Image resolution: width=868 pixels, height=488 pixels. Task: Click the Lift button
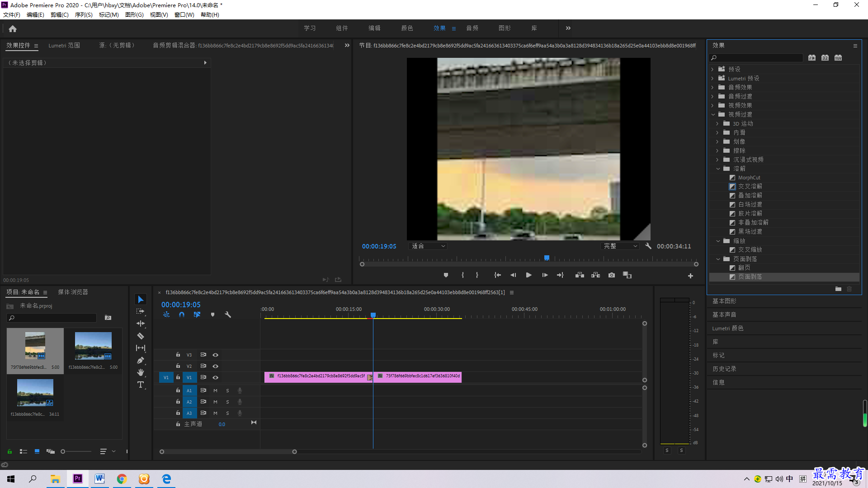coord(580,275)
